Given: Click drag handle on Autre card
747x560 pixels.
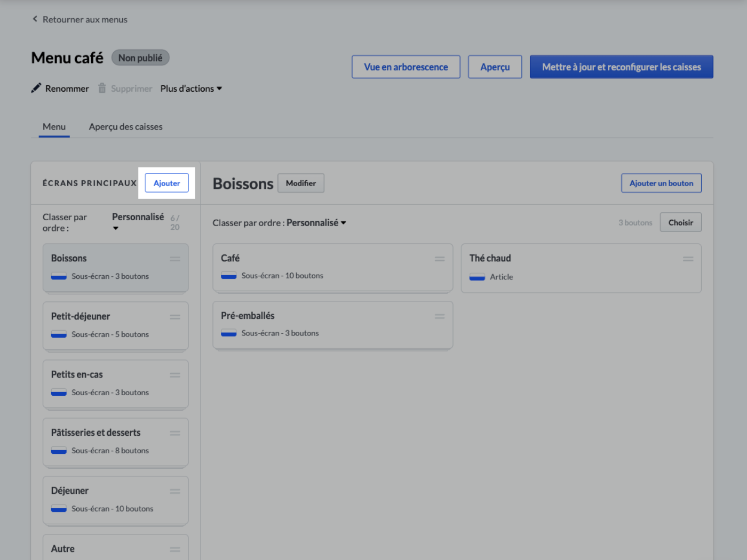Looking at the screenshot, I should (x=175, y=549).
